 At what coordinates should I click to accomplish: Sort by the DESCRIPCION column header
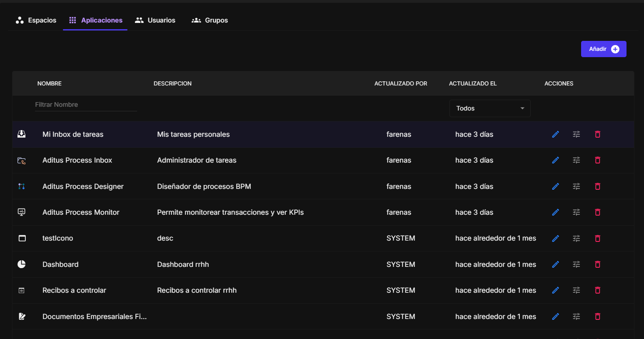pyautogui.click(x=172, y=83)
